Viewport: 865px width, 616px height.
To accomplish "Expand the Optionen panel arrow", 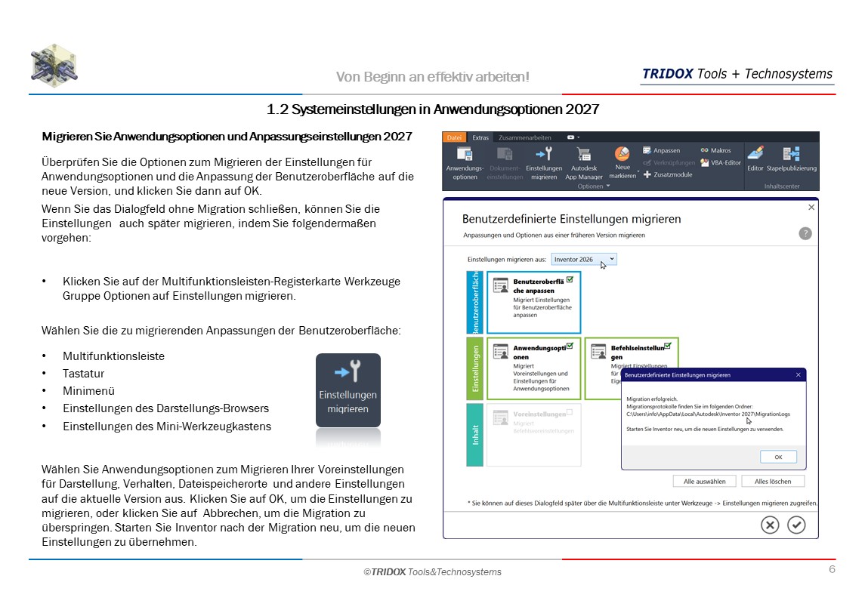I will 608,186.
